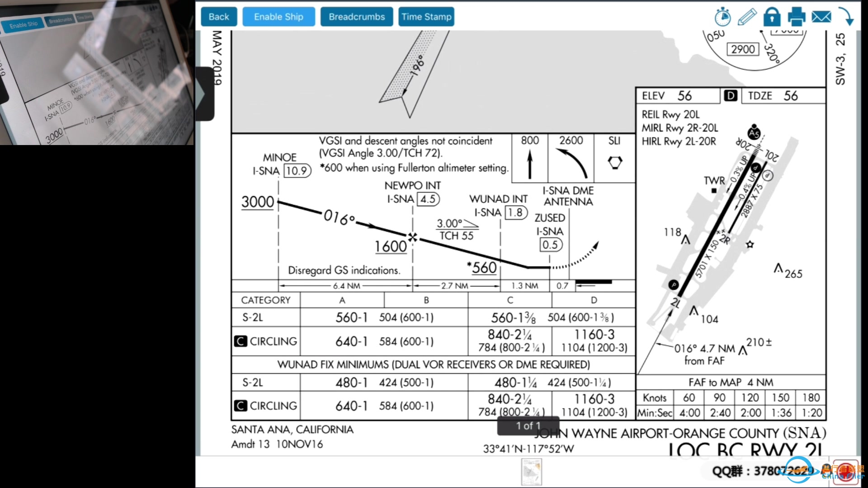Toggle Breadcrumbs display on
868x488 pixels.
pos(357,16)
